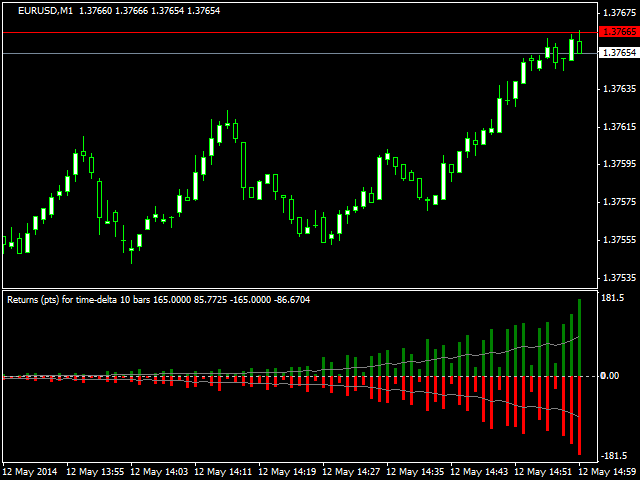Click the current price label 1.37654

(619, 53)
